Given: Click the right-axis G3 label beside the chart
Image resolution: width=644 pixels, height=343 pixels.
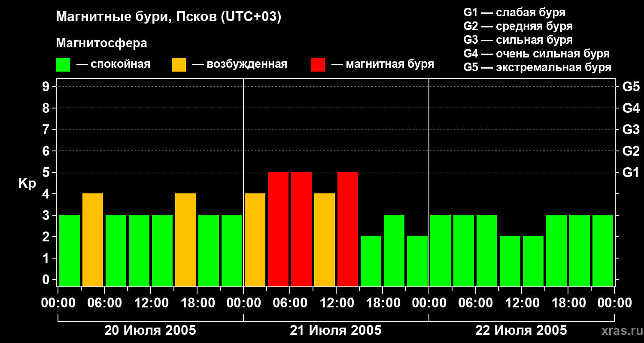Looking at the screenshot, I should pyautogui.click(x=631, y=129).
